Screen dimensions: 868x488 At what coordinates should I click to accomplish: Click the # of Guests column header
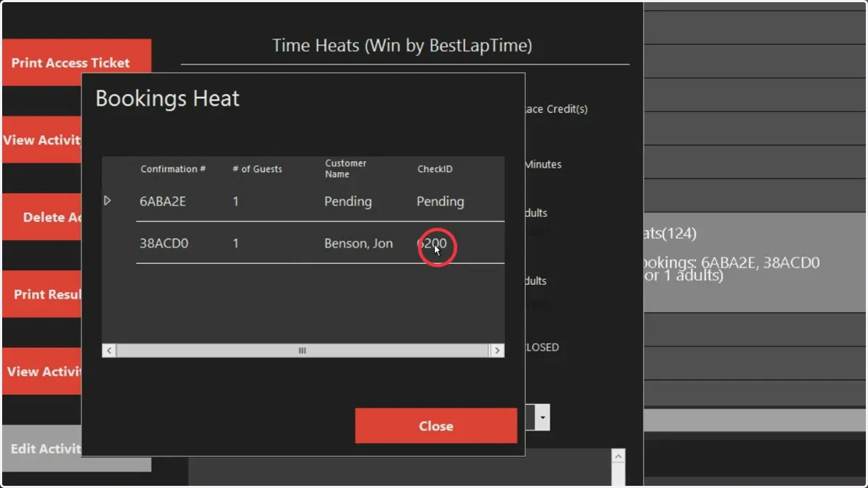[258, 169]
